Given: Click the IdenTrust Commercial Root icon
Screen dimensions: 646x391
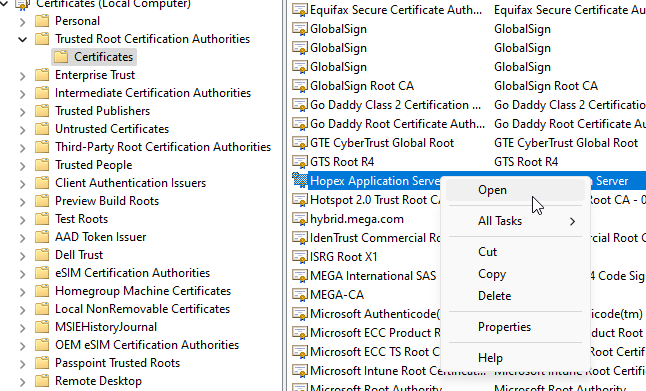Looking at the screenshot, I should coord(300,238).
